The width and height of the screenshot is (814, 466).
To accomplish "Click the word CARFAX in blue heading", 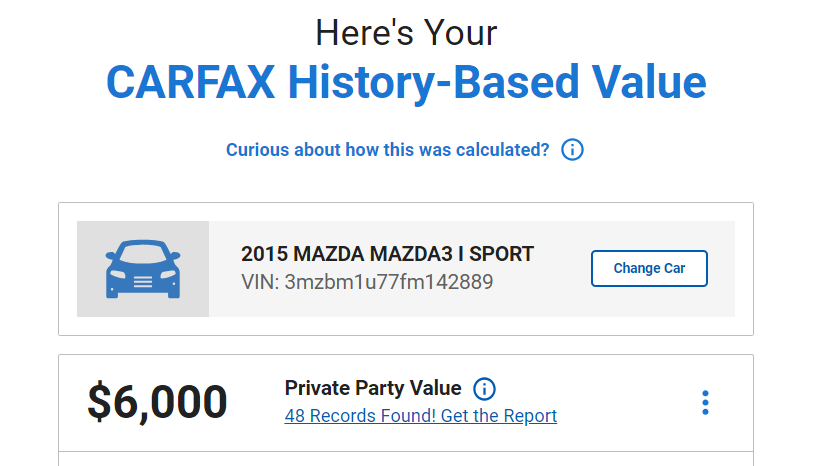I will [191, 82].
